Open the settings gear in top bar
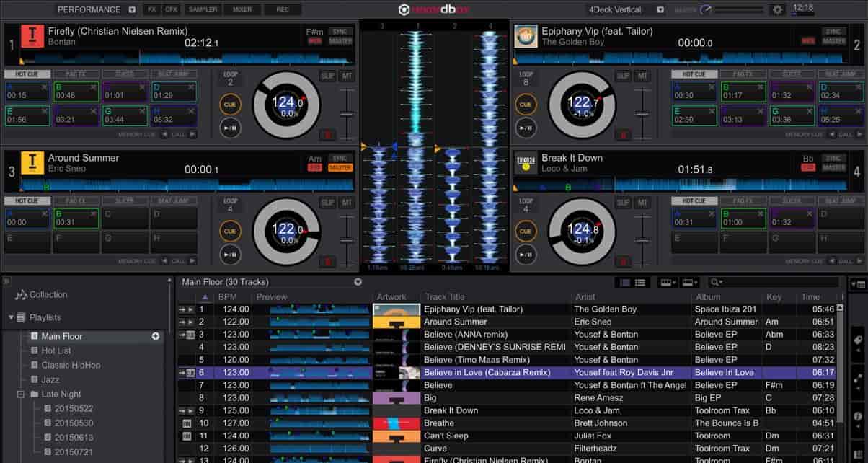868x463 pixels. click(x=777, y=9)
